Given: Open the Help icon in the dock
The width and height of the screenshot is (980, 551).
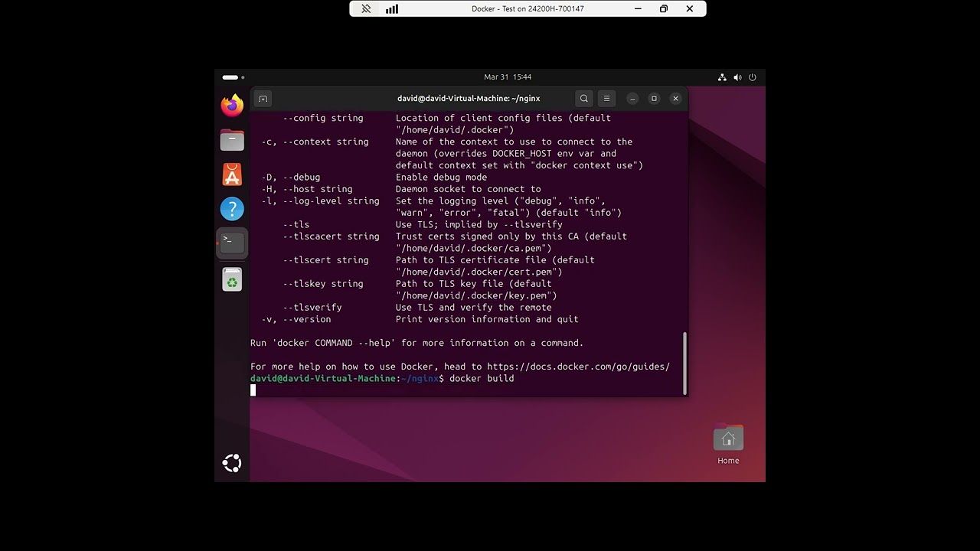Looking at the screenshot, I should click(x=232, y=208).
